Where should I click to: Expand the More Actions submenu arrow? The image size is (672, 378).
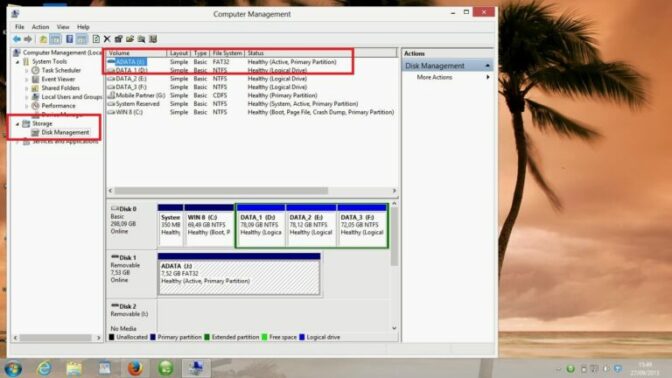(488, 77)
